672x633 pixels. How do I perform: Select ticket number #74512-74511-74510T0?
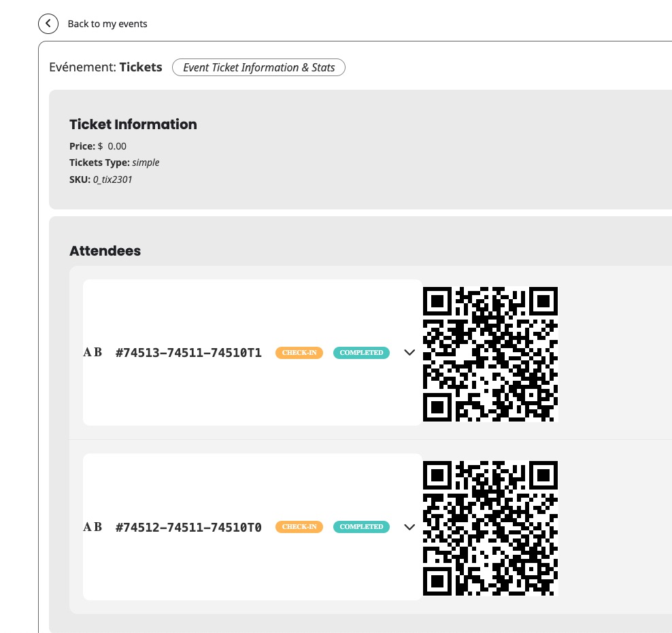click(x=188, y=527)
